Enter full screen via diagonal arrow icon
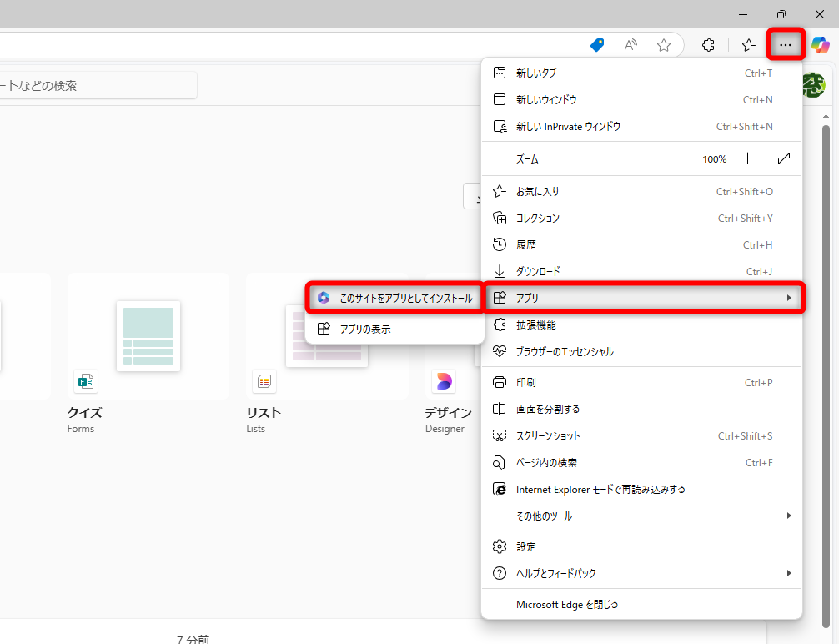 (x=784, y=158)
